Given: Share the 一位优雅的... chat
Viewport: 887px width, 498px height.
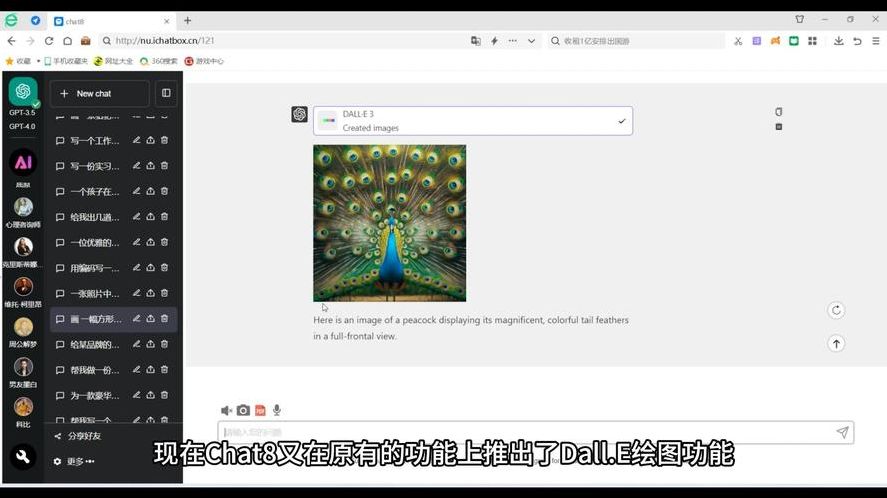Looking at the screenshot, I should coord(150,242).
